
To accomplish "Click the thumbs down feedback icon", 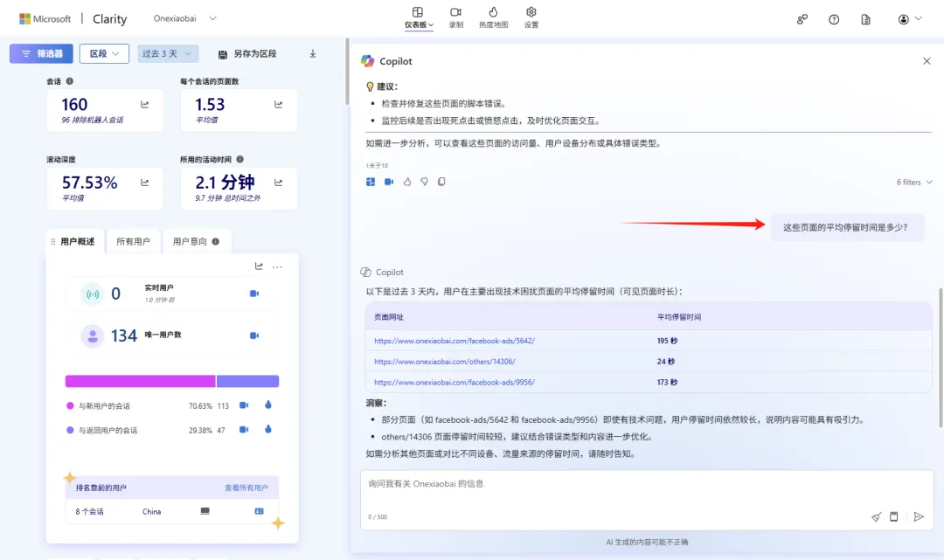I will click(x=424, y=182).
